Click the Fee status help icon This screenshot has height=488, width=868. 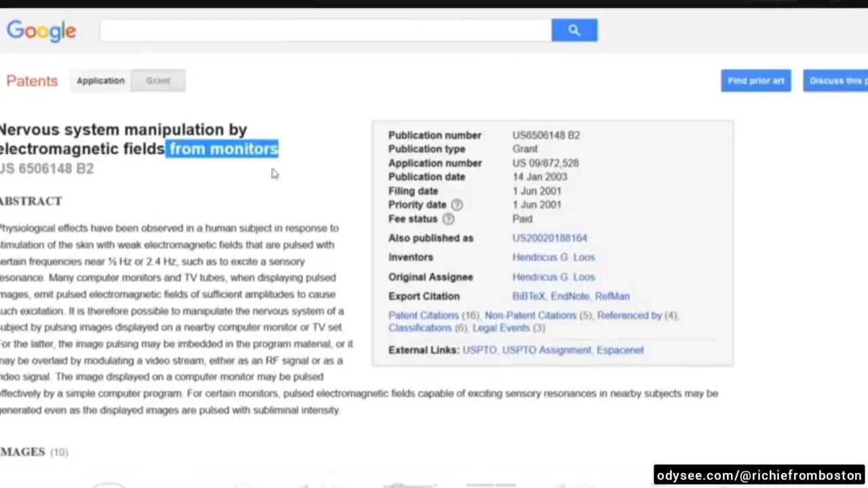448,219
